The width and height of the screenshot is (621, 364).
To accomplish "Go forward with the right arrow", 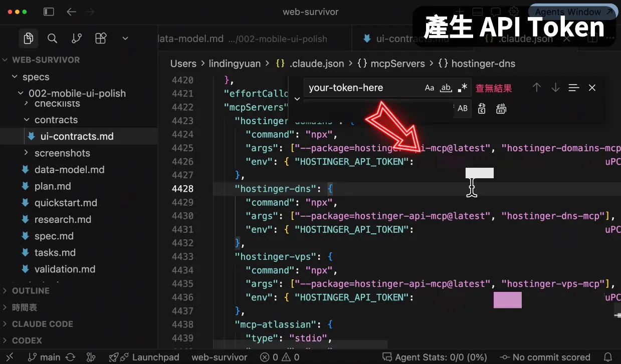I will coord(90,12).
